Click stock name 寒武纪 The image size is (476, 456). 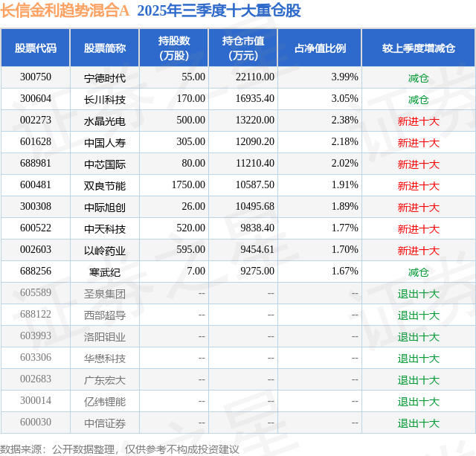point(105,272)
